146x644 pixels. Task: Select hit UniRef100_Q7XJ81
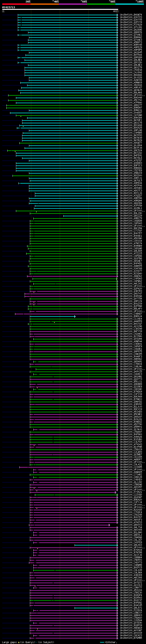pos(131,27)
